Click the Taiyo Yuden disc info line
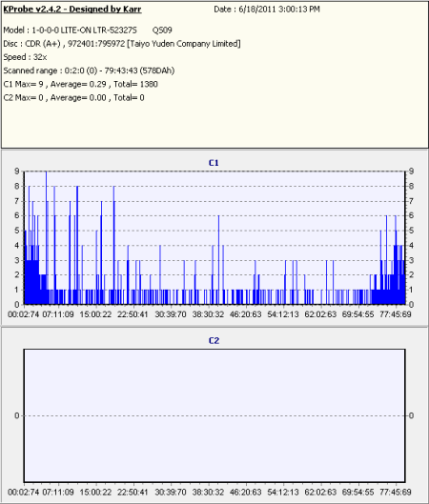 point(122,44)
